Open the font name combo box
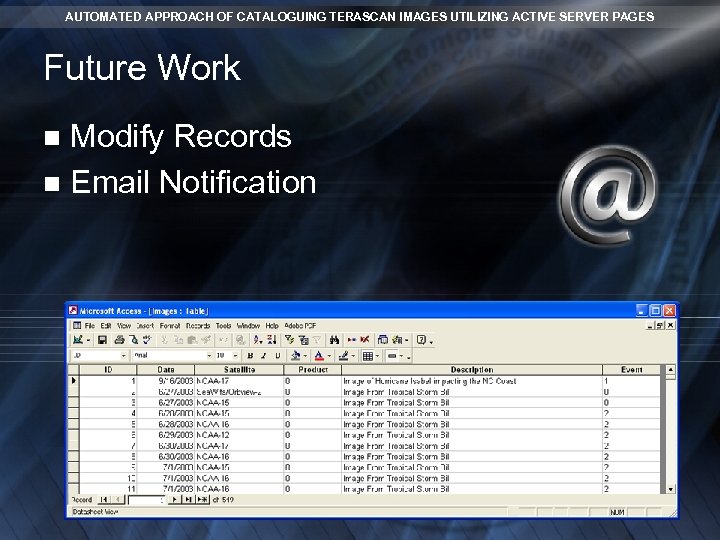The height and width of the screenshot is (540, 720). click(173, 356)
